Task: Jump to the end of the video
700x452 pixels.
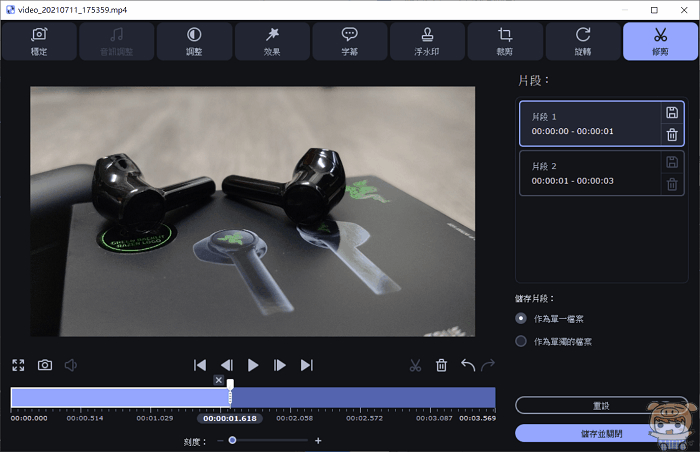Action: [307, 365]
